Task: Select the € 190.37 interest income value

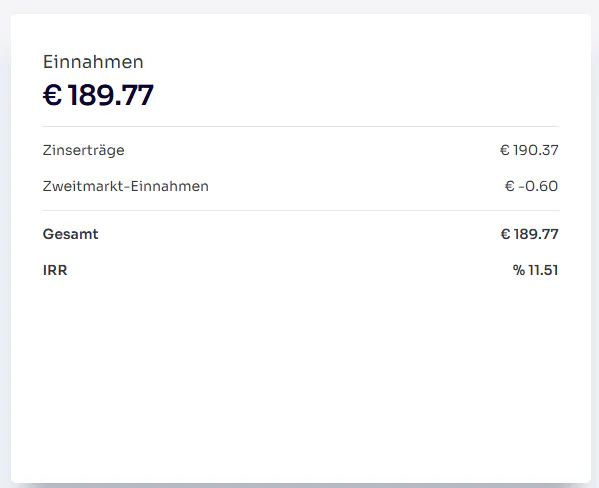Action: pyautogui.click(x=529, y=150)
